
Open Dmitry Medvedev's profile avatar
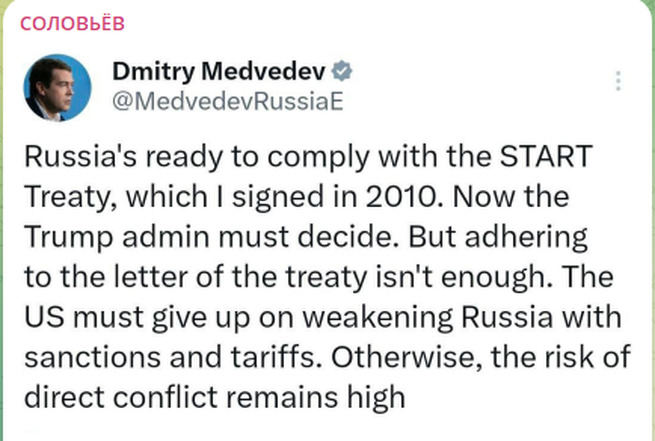pyautogui.click(x=57, y=88)
